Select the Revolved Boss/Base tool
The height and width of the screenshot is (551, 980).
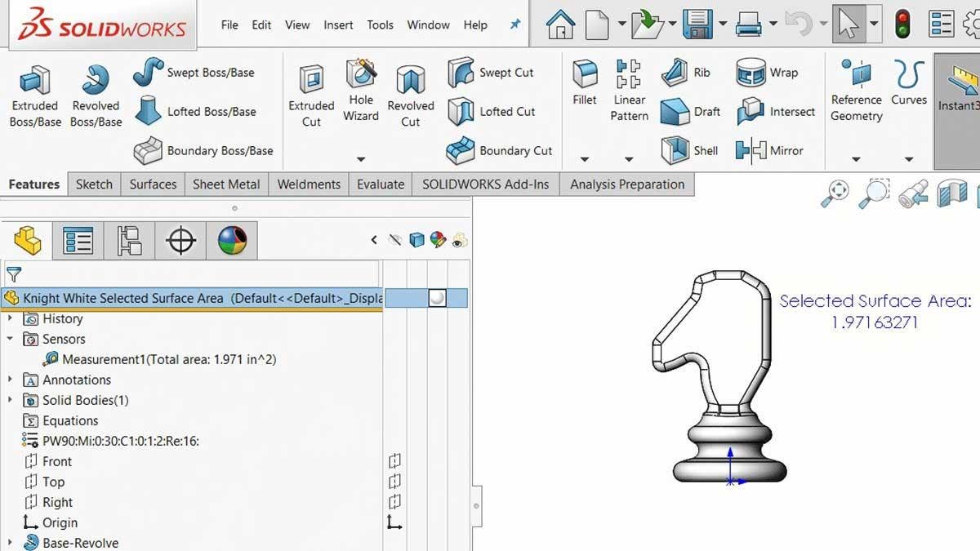tap(96, 96)
